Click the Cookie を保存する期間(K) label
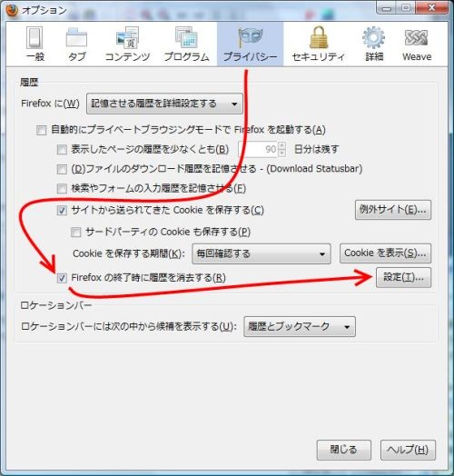454x476 pixels. coord(129,253)
